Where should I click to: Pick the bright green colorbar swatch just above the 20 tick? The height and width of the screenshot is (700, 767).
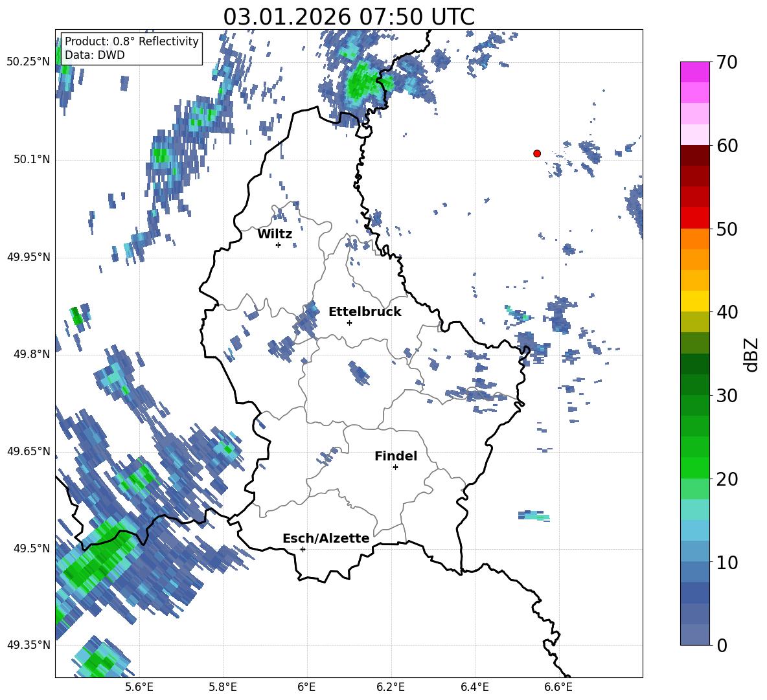click(694, 468)
